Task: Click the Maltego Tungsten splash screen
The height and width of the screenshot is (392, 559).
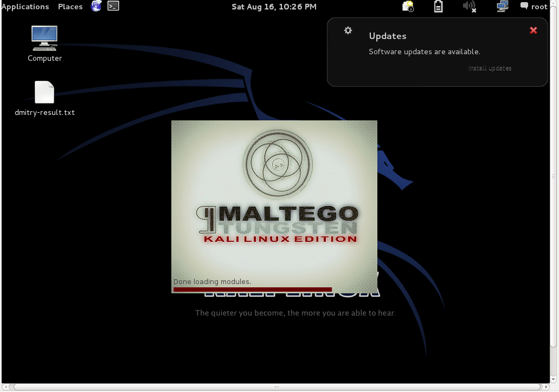Action: (x=274, y=207)
